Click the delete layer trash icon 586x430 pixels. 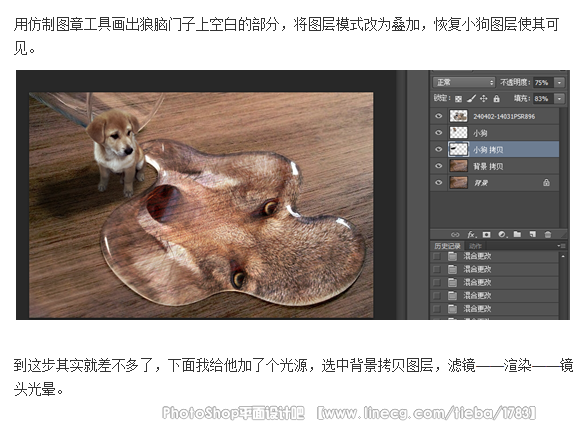pyautogui.click(x=548, y=235)
